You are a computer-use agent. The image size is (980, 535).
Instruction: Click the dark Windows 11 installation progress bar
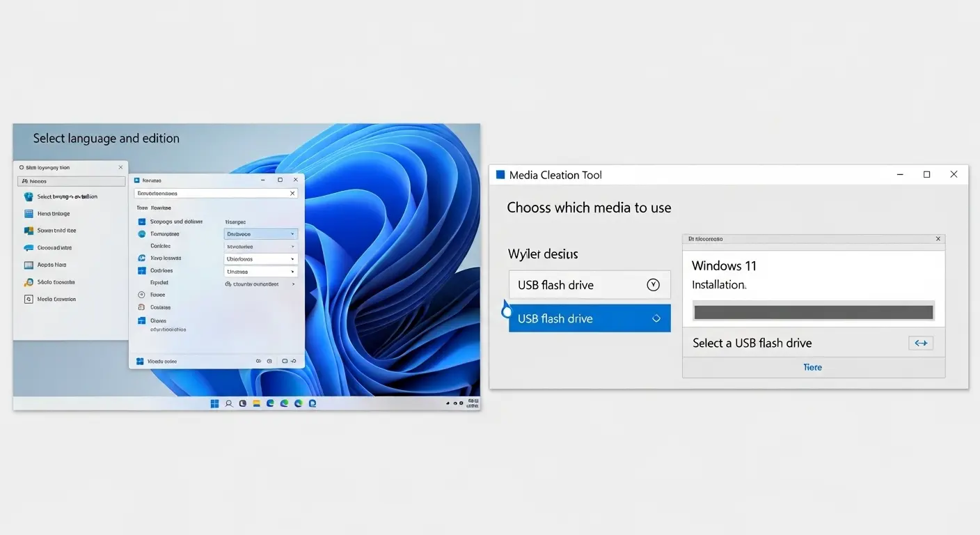[x=814, y=312]
